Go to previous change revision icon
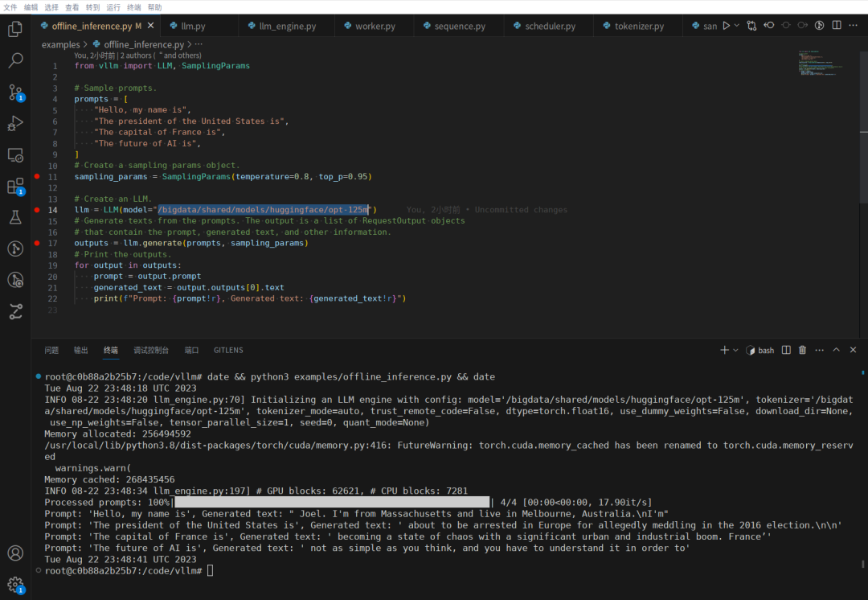This screenshot has width=868, height=600. pyautogui.click(x=769, y=26)
